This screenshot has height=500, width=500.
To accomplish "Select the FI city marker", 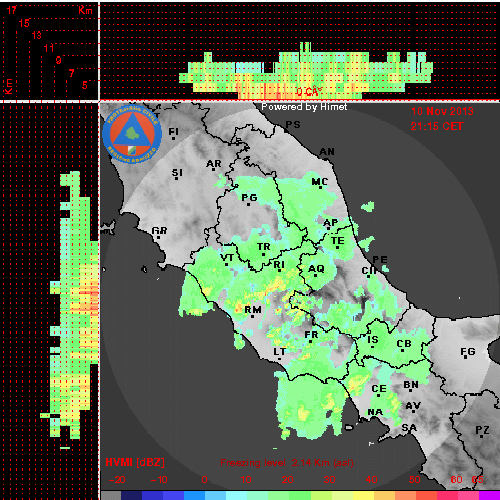I will [174, 133].
